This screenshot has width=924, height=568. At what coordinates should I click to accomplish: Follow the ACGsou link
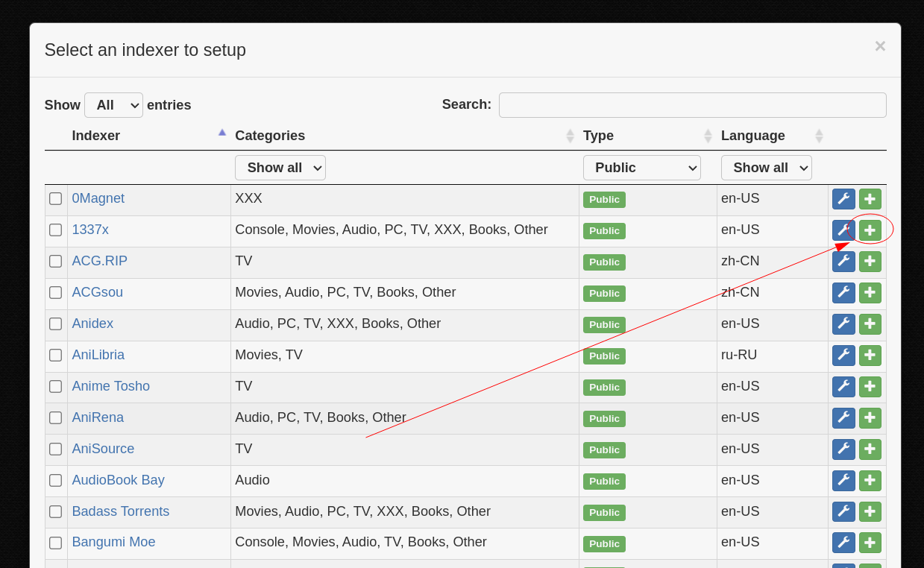98,292
